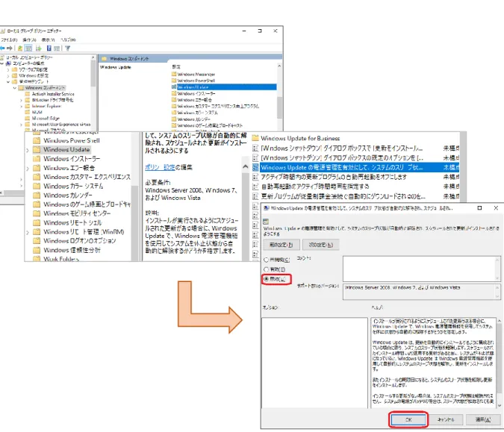This screenshot has width=504, height=432.
Task: Expand Windows リモート管理 (WinRM) node
Action: point(28,232)
